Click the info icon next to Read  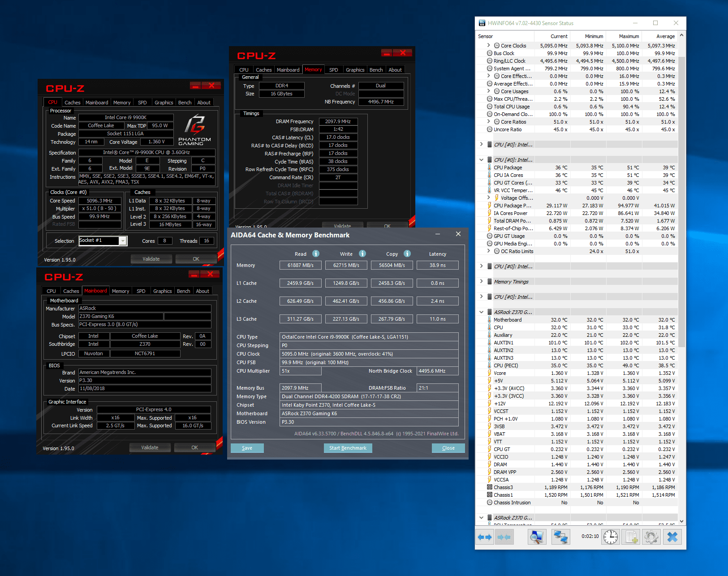(x=316, y=254)
